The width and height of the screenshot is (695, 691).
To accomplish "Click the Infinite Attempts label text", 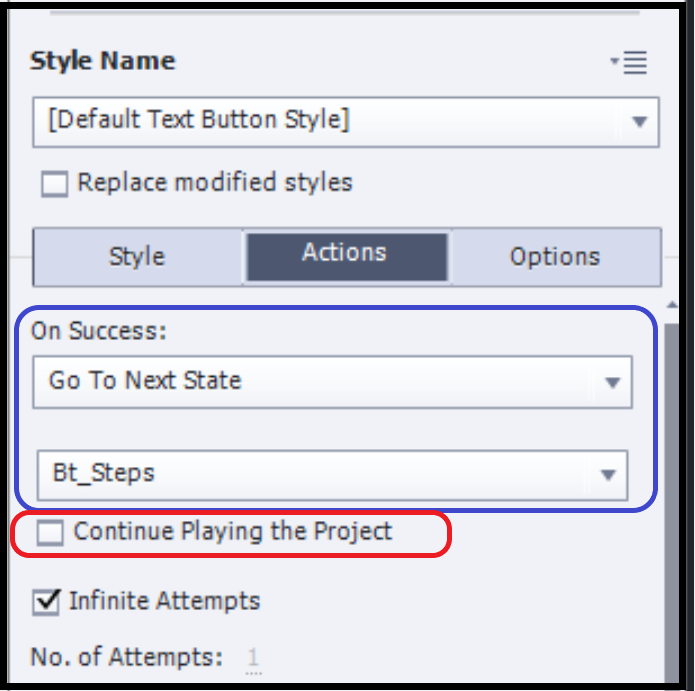I will pos(164,601).
